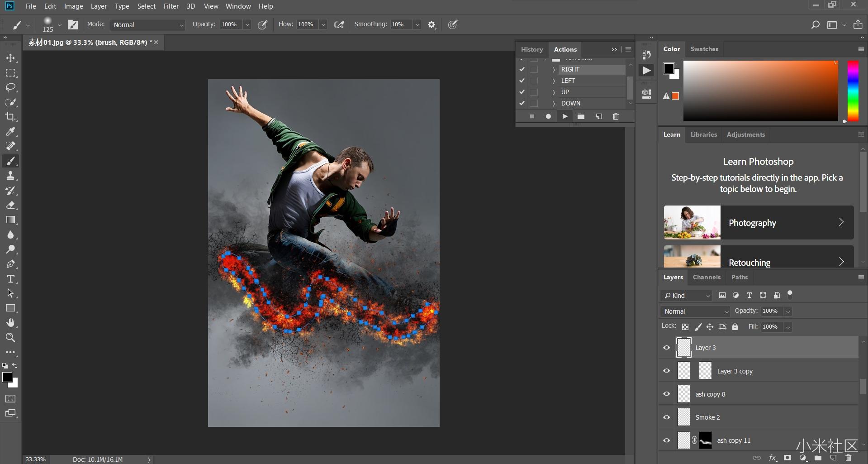Viewport: 868px width, 464px height.
Task: Open the layer Fill dropdown arrow
Action: [x=788, y=327]
